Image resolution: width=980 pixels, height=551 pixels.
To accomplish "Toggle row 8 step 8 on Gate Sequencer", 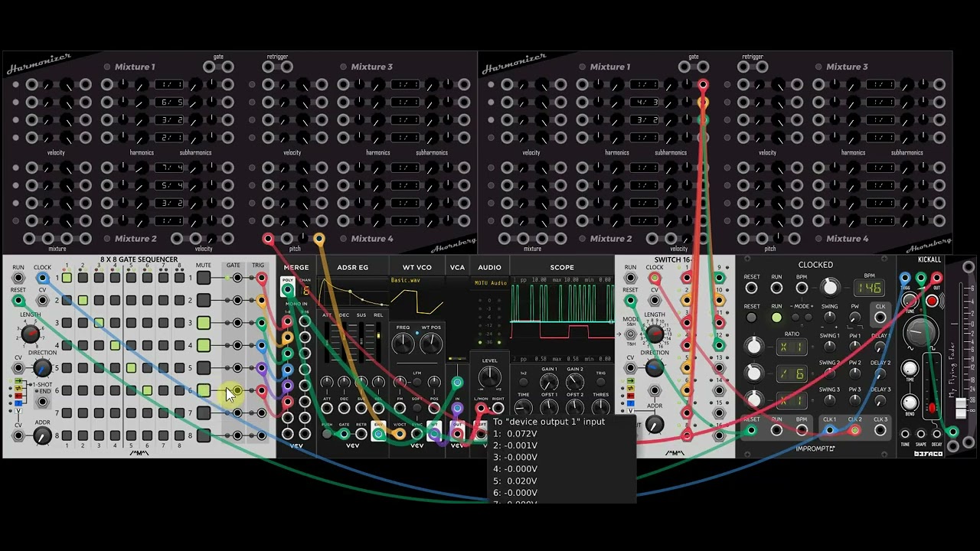I will click(x=179, y=435).
